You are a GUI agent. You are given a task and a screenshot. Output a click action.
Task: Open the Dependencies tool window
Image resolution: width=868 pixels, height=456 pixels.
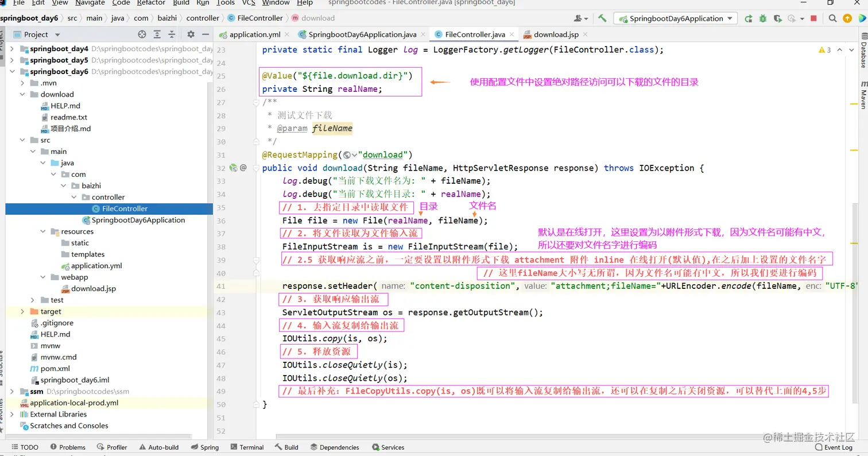[334, 447]
